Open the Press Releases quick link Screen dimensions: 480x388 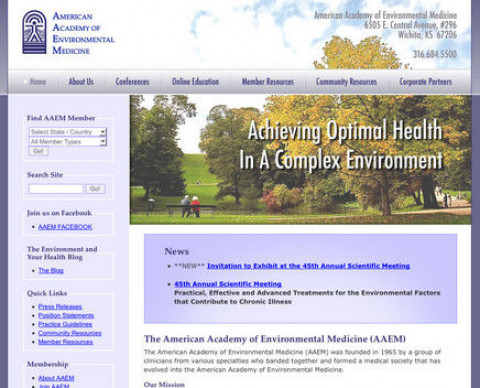[x=60, y=307]
